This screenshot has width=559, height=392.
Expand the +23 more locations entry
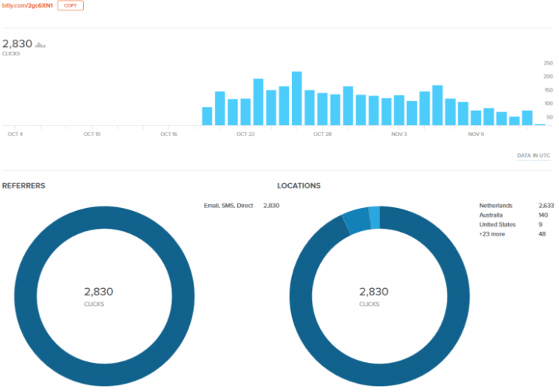(491, 234)
